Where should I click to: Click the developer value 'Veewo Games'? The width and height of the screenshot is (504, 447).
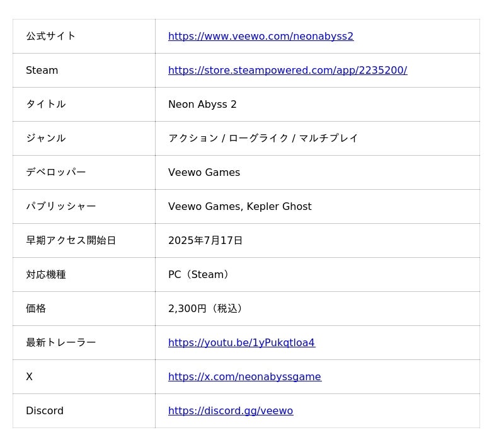(203, 173)
